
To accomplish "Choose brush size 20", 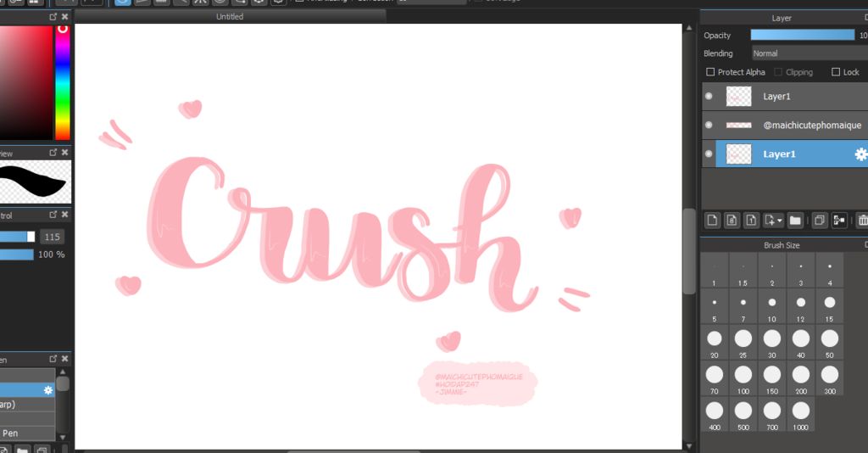I will [714, 342].
